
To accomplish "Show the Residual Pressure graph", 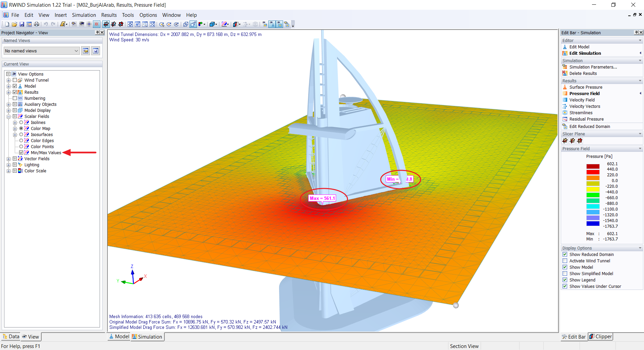I will [x=586, y=119].
